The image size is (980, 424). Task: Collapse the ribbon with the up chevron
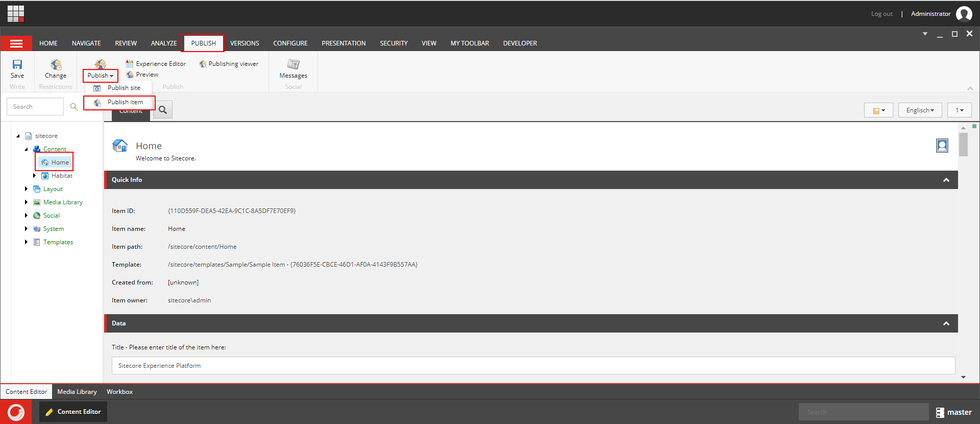pos(970,88)
